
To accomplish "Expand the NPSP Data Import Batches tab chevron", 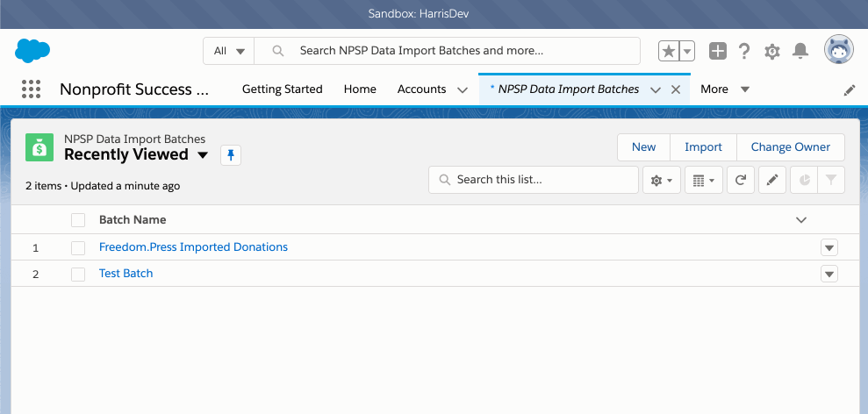I will click(x=656, y=90).
